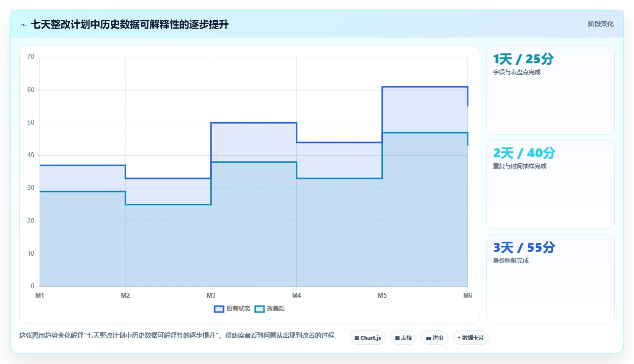The image size is (634, 364).
Task: Click the 20 y-axis value
Action: pyautogui.click(x=31, y=221)
